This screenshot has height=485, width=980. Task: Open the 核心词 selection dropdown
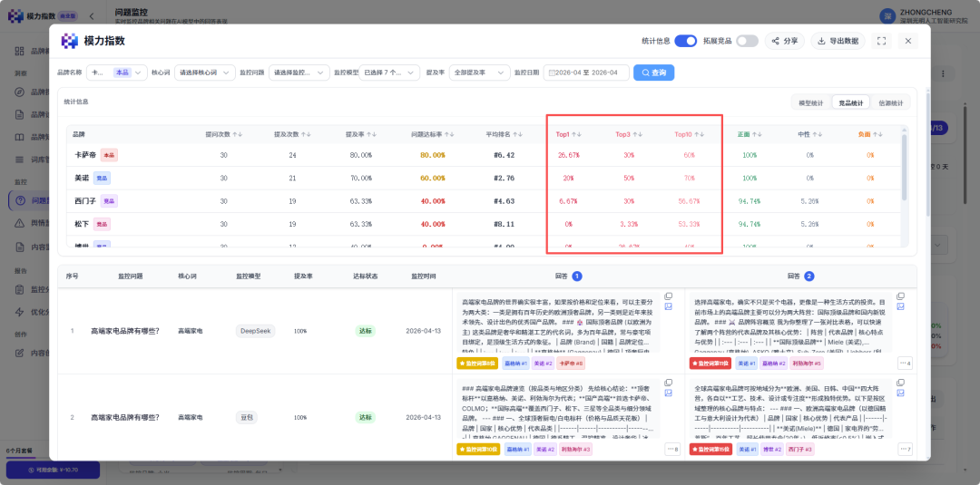click(x=205, y=73)
